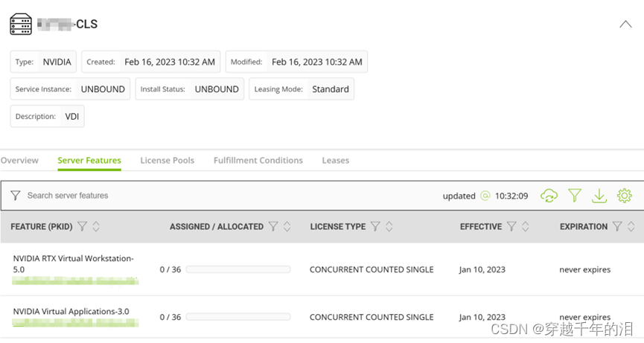Image resolution: width=644 pixels, height=343 pixels.
Task: Click never expires in the RTX Workstation row
Action: coord(585,269)
